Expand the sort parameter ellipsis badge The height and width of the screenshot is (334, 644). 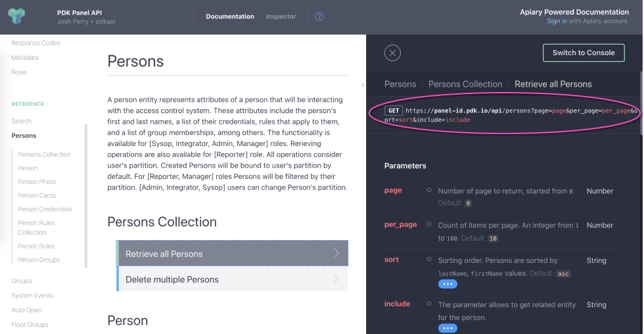tap(448, 284)
